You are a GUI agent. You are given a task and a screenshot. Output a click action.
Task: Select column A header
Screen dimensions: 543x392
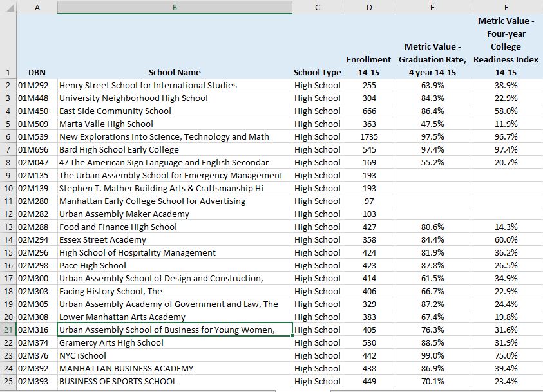[x=37, y=7]
